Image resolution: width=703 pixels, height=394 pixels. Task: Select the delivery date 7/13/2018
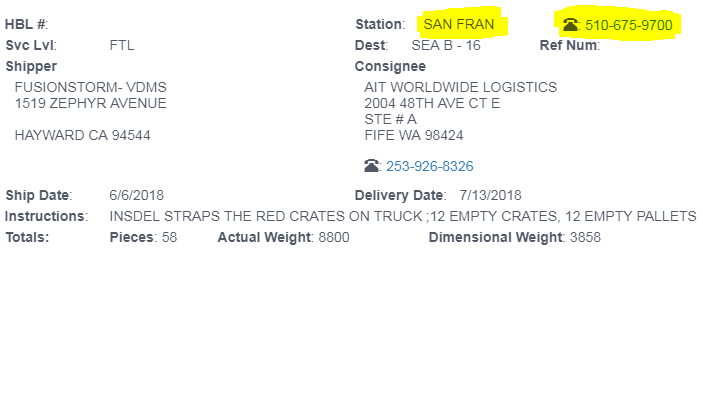[x=490, y=195]
